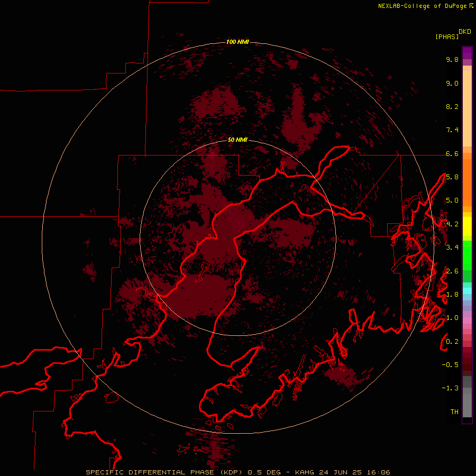Pick the yellow band on the color scale
This screenshot has height=476, width=476.
467,226
